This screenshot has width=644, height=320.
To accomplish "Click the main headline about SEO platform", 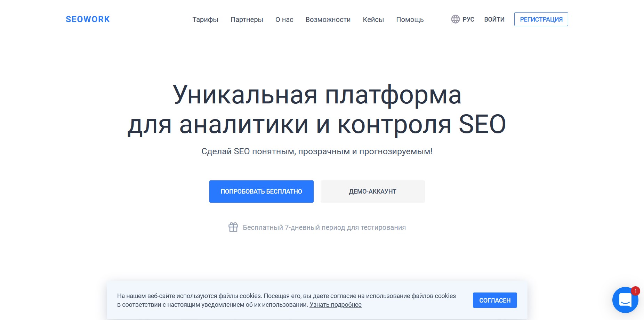I will tap(316, 109).
